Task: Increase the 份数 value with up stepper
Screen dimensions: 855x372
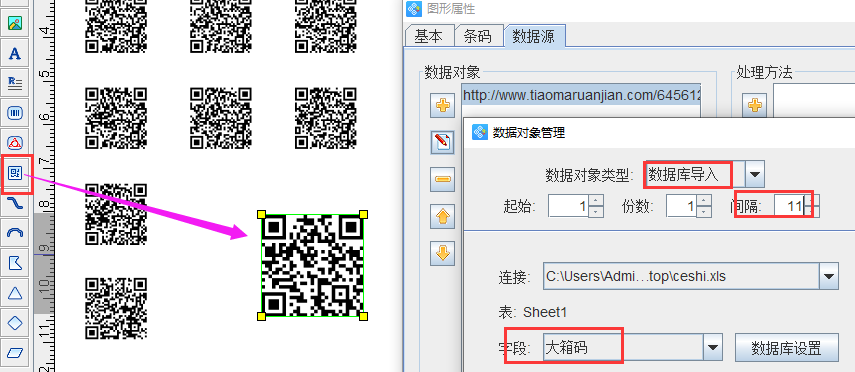Action: [x=705, y=200]
